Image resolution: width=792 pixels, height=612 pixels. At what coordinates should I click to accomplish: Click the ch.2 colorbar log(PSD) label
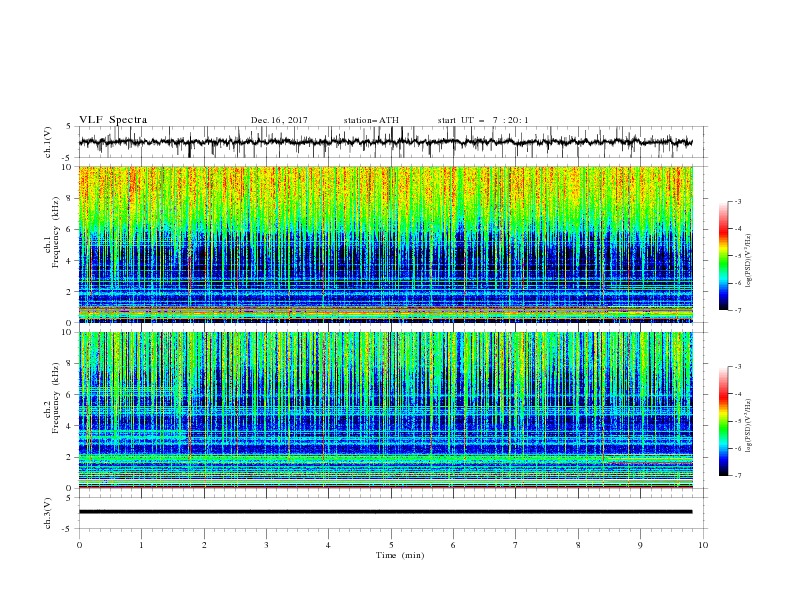[749, 425]
